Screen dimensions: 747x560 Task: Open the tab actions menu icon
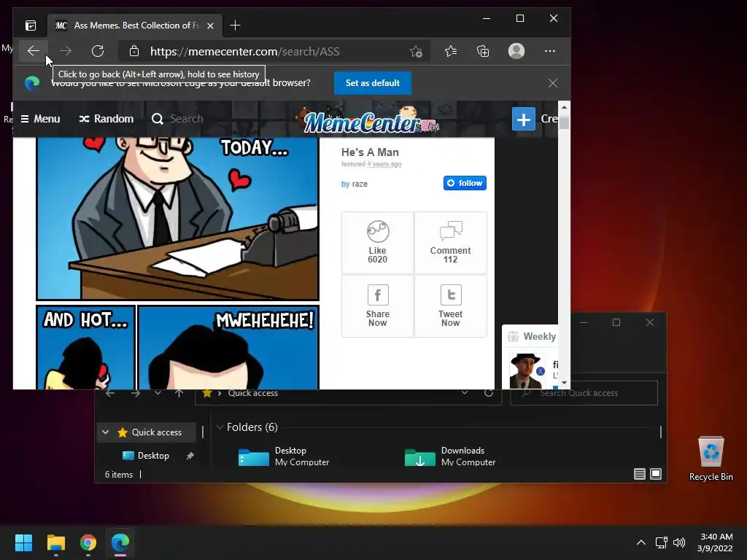(31, 26)
